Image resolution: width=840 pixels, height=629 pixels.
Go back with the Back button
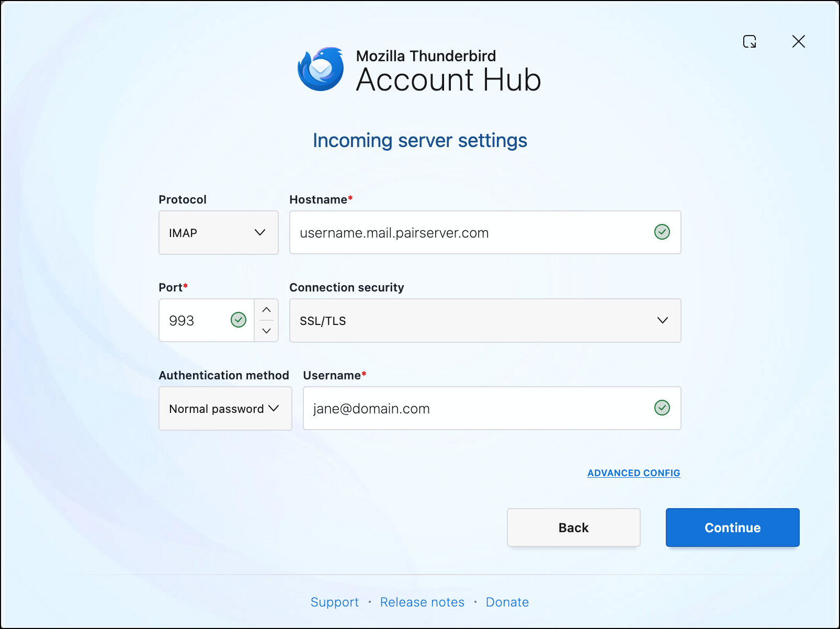[x=574, y=527]
